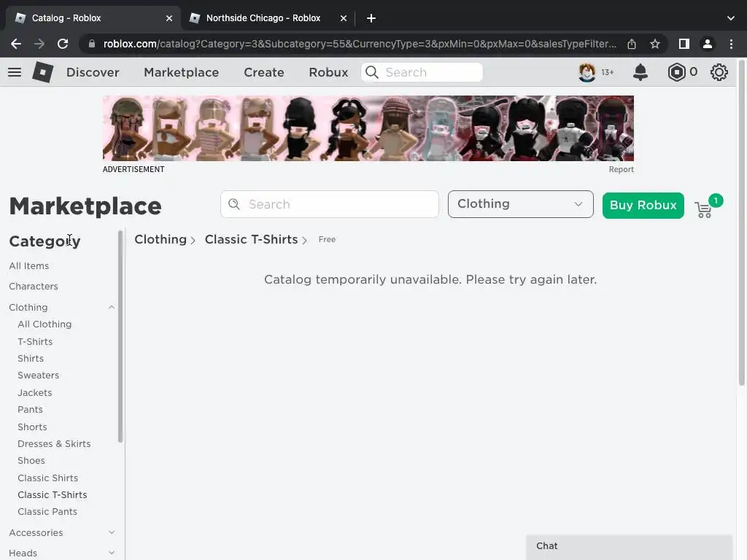Click the Clothing breadcrumb link
Screen dimensions: 747x560
pyautogui.click(x=160, y=239)
